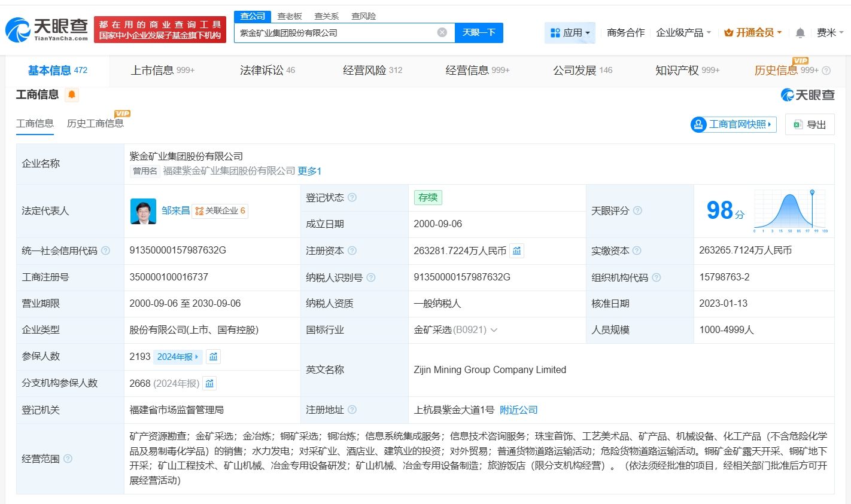Expand the 企业级产品 dropdown
The width and height of the screenshot is (851, 504).
(x=683, y=33)
